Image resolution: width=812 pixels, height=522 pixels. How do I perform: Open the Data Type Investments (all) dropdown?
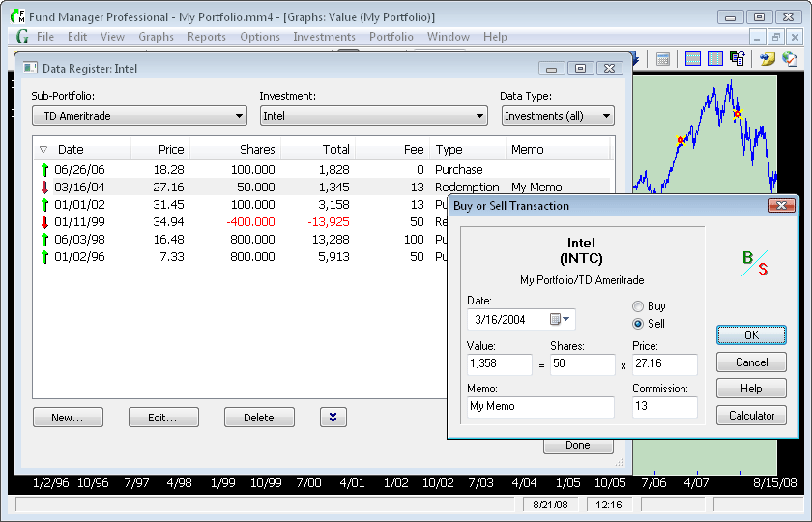pyautogui.click(x=558, y=116)
